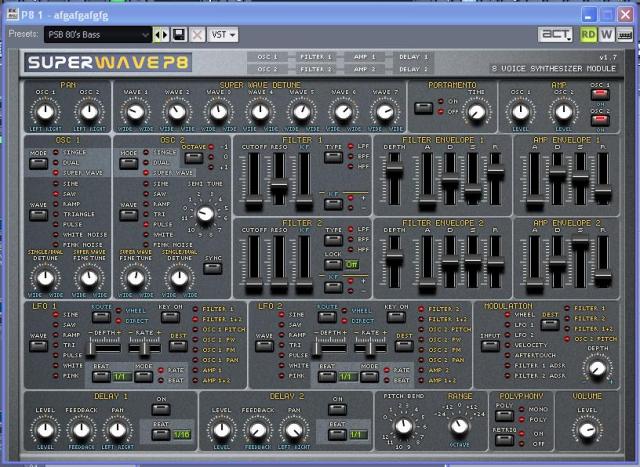640x467 pixels.
Task: Click the P8 window title bar icon
Action: click(13, 14)
